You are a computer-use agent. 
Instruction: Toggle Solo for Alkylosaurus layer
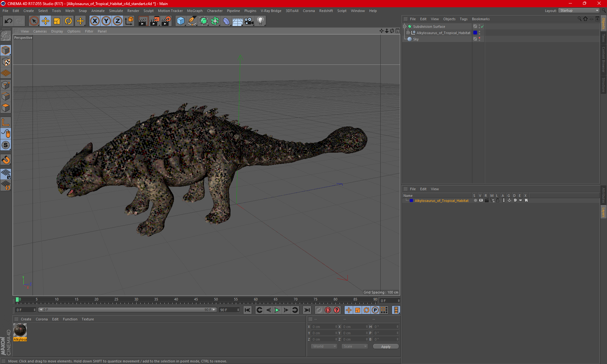(475, 200)
